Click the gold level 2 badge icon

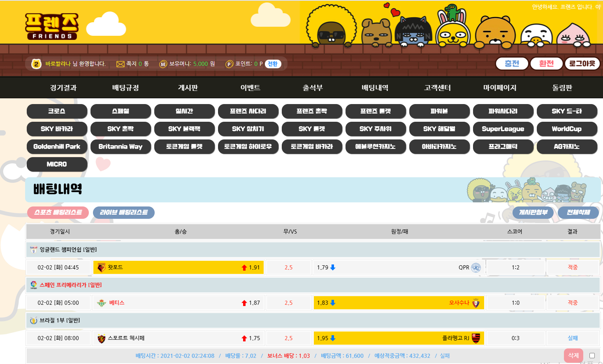[x=36, y=64]
